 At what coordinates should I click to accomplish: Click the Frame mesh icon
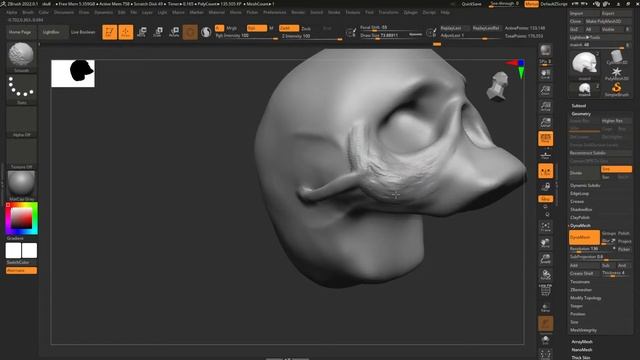tap(545, 227)
